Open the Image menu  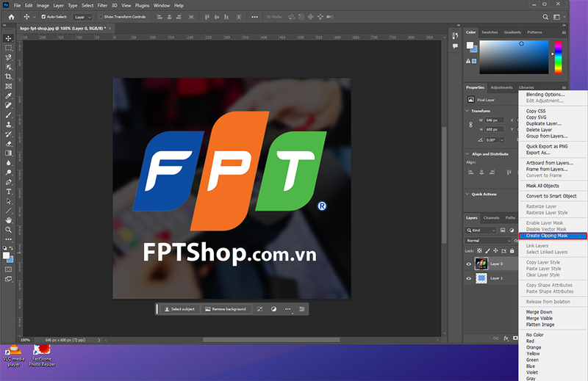(43, 6)
